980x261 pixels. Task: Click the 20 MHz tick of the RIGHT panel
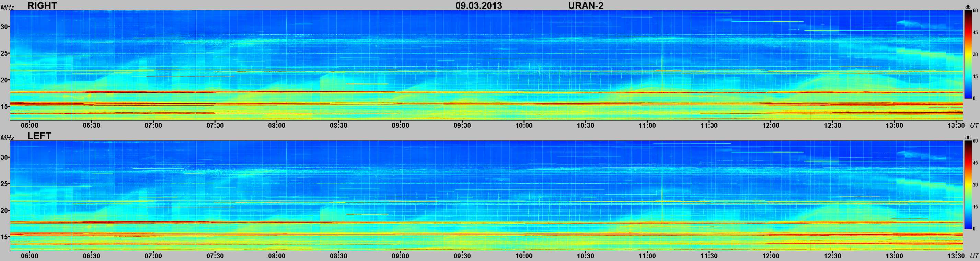4,80
